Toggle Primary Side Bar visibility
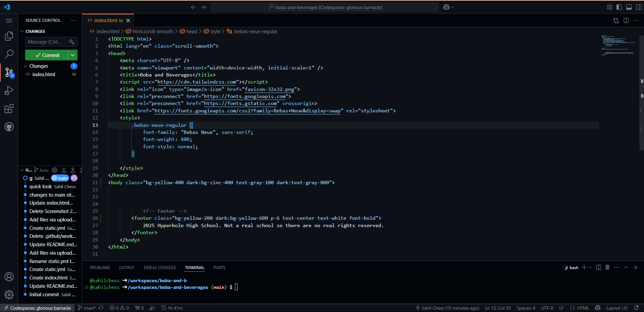 click(620, 7)
